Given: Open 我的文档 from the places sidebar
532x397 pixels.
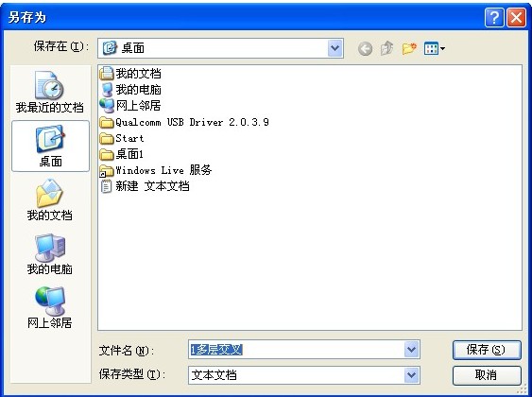Looking at the screenshot, I should point(50,200).
